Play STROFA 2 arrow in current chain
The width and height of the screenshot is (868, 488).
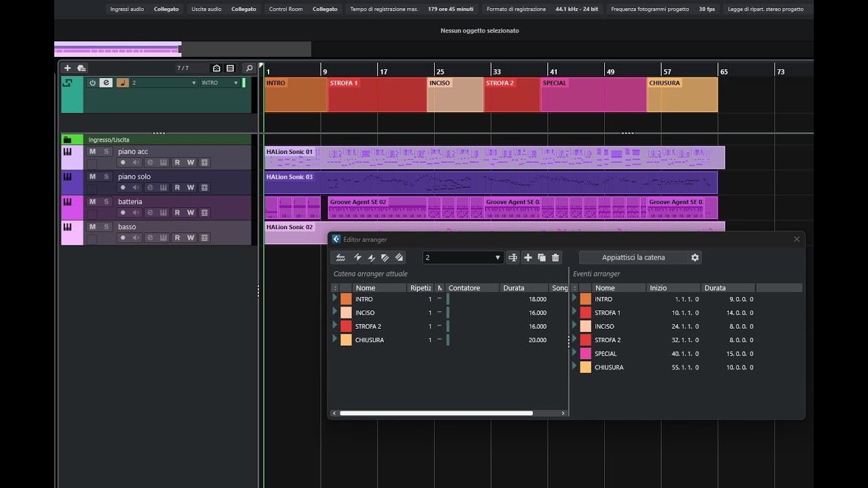[x=334, y=325]
